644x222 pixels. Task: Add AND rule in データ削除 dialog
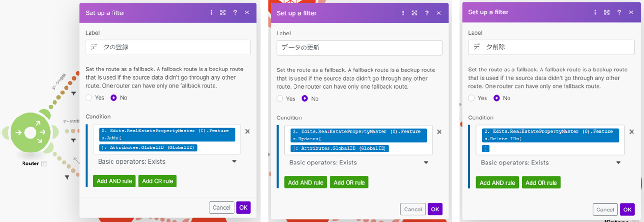coord(497,183)
